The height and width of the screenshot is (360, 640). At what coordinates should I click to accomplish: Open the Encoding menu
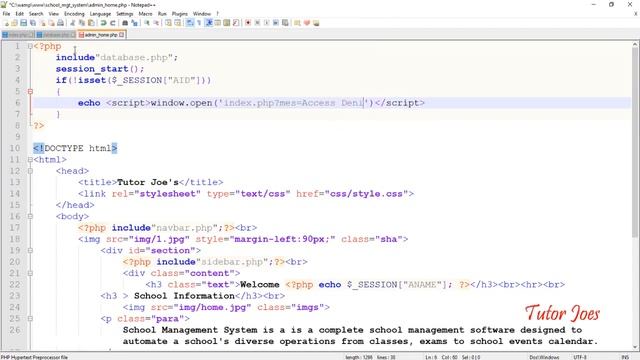pos(74,13)
